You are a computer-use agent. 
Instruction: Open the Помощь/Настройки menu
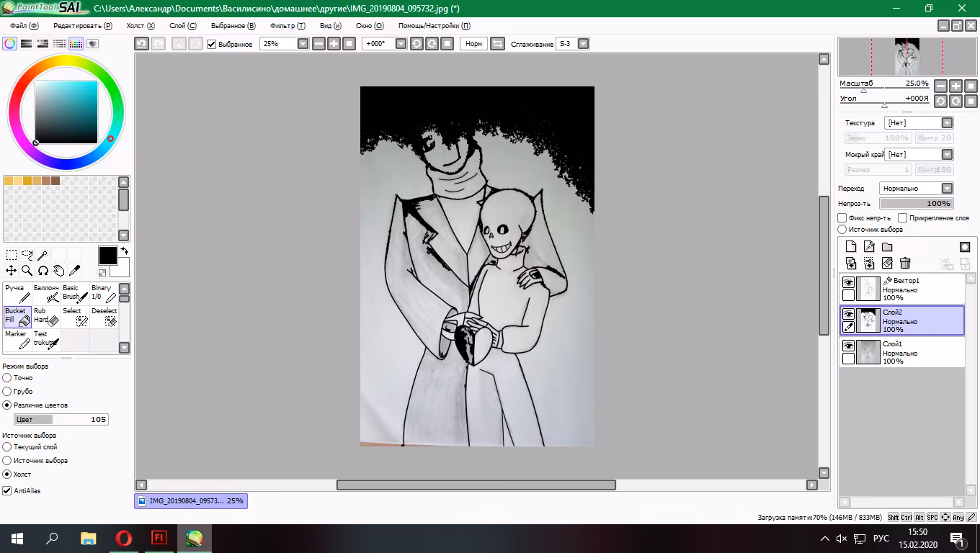[435, 26]
